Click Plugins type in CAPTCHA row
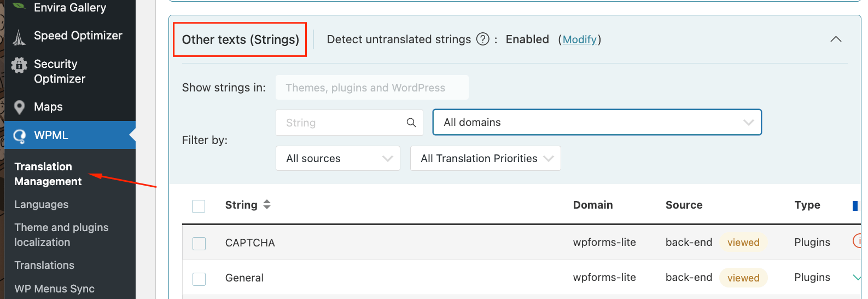The width and height of the screenshot is (868, 299). (x=812, y=242)
